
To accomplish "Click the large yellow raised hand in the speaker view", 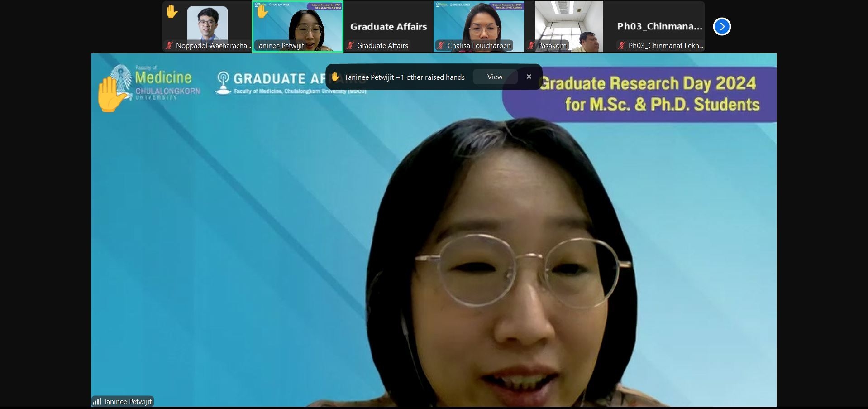I will tap(110, 94).
